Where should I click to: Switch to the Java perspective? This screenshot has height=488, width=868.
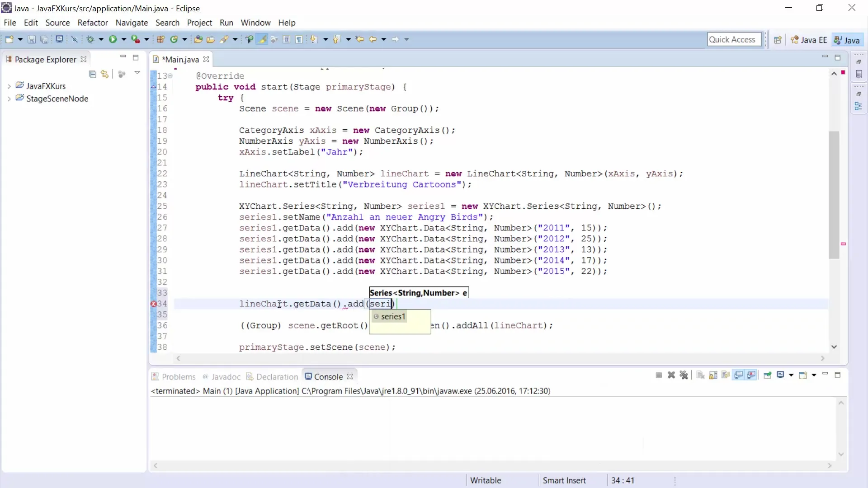click(x=847, y=40)
